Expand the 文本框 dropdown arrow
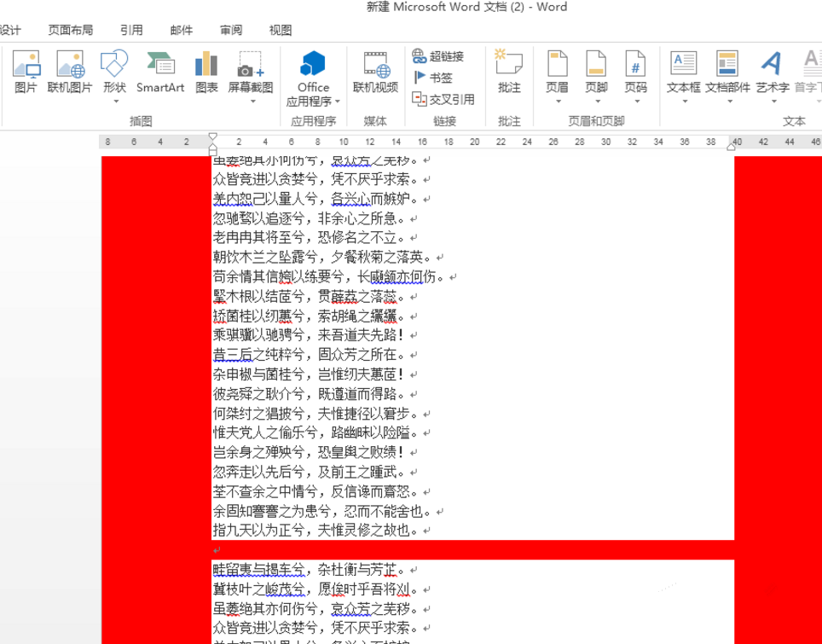The height and width of the screenshot is (644, 822). [685, 101]
